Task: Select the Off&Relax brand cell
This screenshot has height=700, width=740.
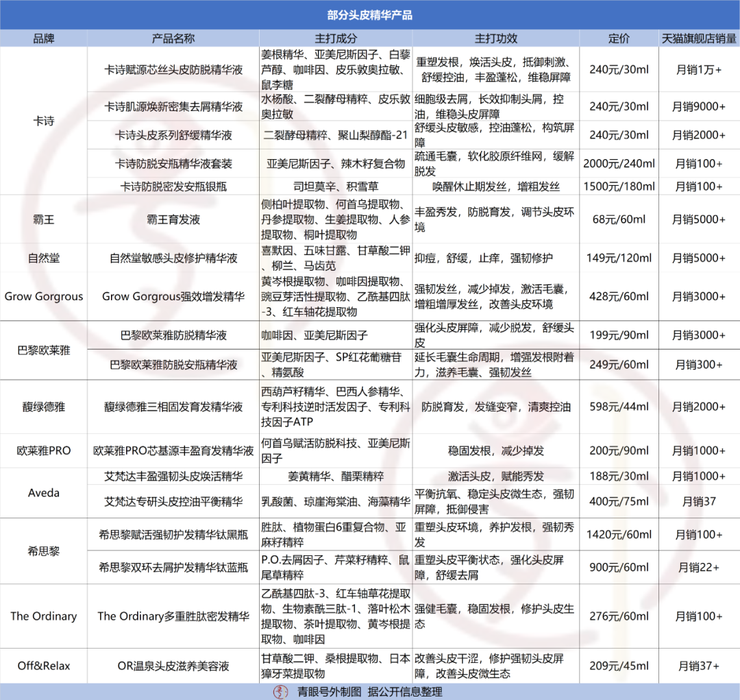Action: 44,665
